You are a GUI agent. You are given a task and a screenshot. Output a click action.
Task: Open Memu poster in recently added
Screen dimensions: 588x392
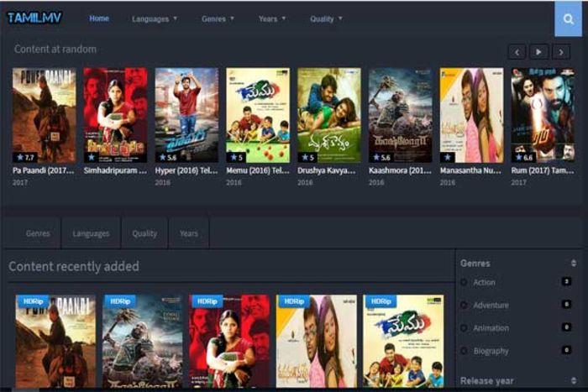point(403,341)
